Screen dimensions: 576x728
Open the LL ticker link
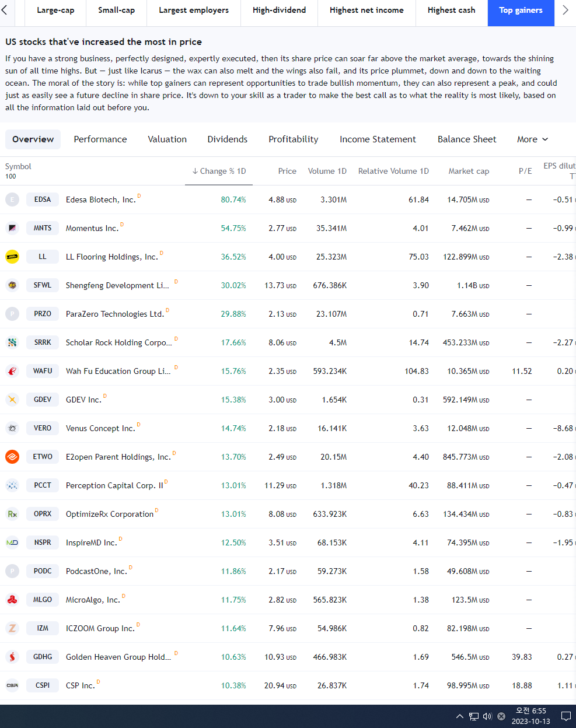(43, 257)
